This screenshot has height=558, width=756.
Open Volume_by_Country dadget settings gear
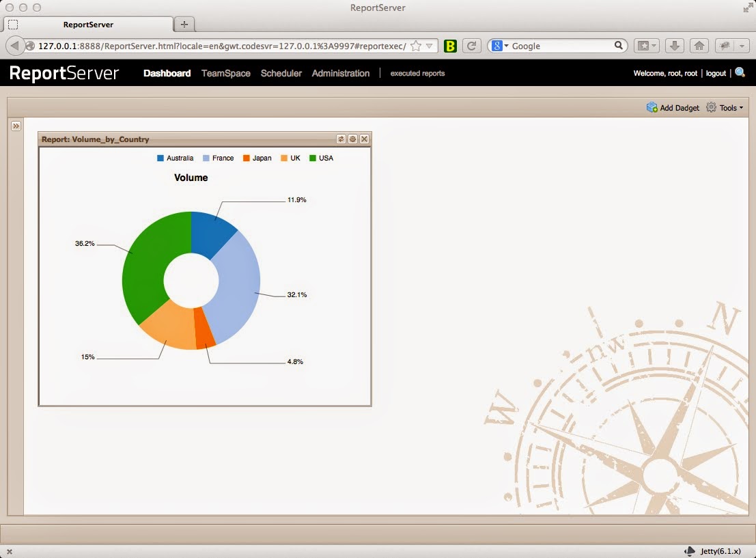tap(352, 139)
